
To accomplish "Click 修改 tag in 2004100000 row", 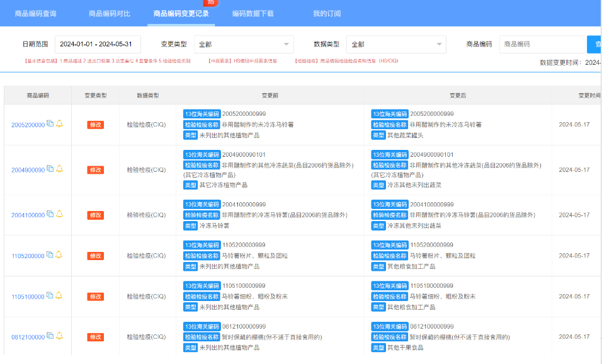I will click(96, 215).
